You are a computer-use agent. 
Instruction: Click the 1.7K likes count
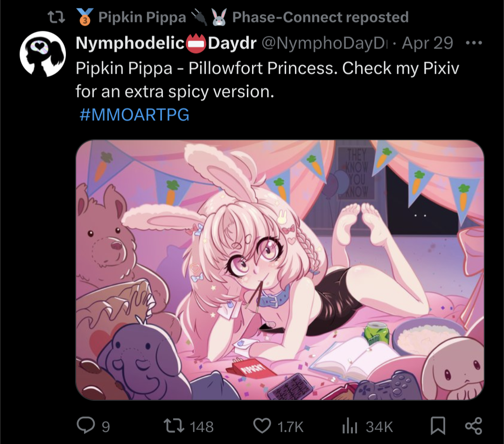290,427
